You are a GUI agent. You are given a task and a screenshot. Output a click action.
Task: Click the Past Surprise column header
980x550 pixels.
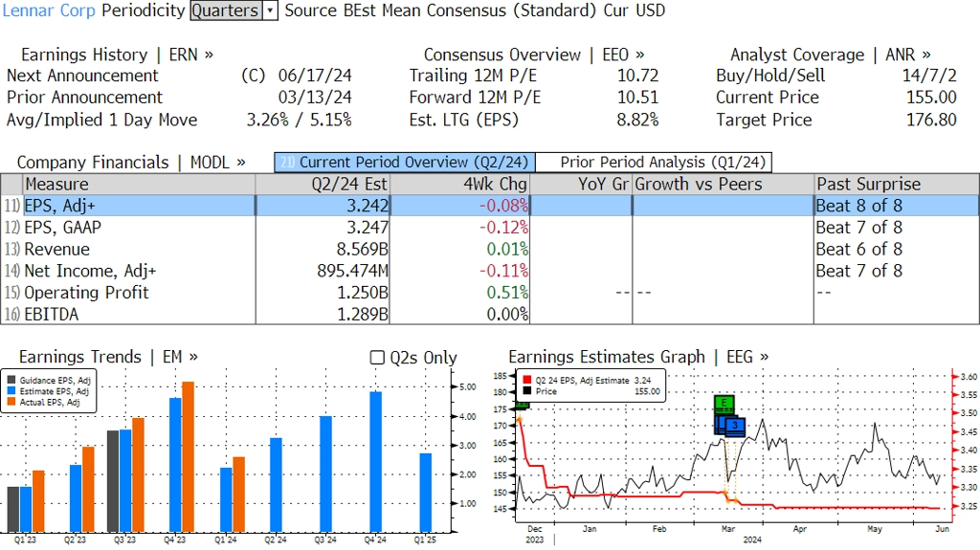896,185
